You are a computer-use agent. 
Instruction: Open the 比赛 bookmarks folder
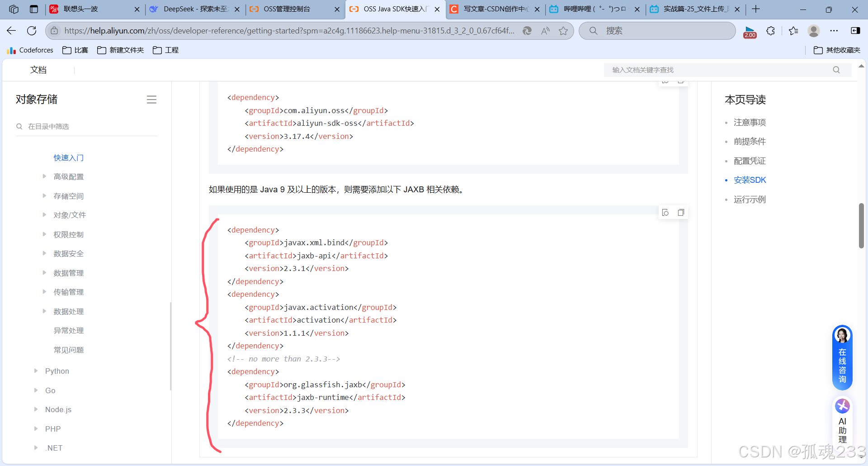[x=75, y=50]
